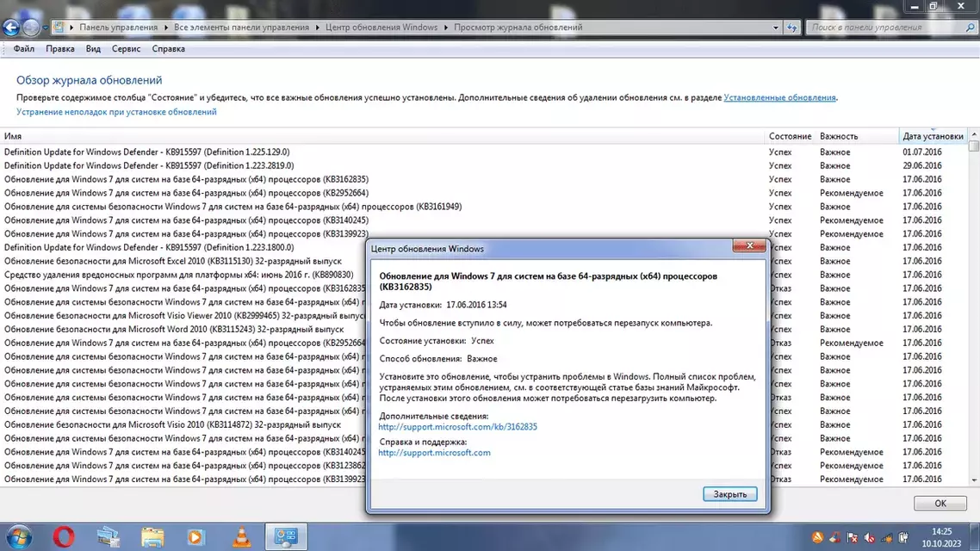
Task: Click the magnifier icon in the search box
Action: pyautogui.click(x=970, y=28)
